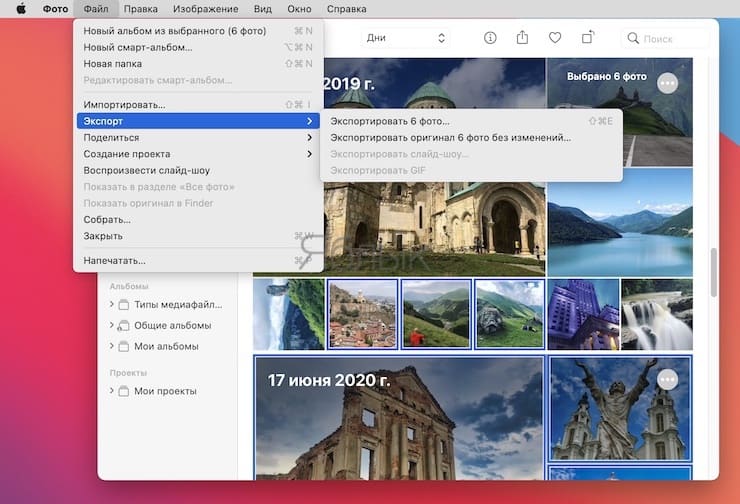Expand the Мои проекты group
The height and width of the screenshot is (504, 740).
tap(111, 391)
